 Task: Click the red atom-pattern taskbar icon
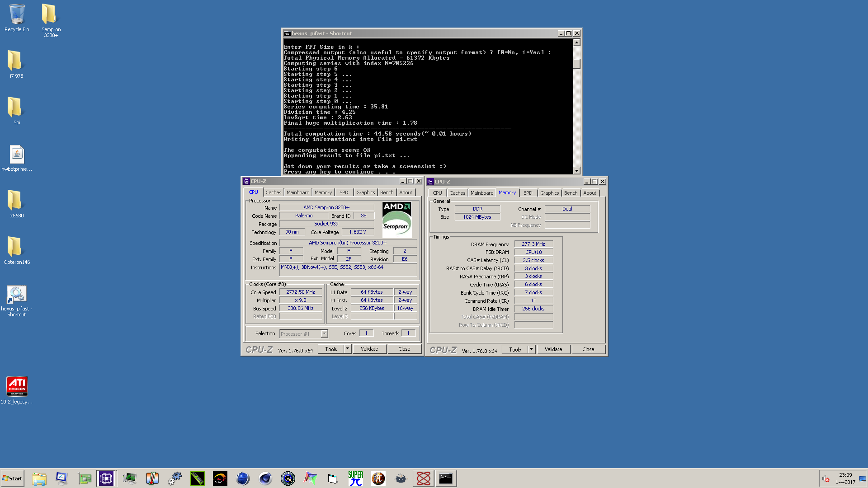point(424,479)
